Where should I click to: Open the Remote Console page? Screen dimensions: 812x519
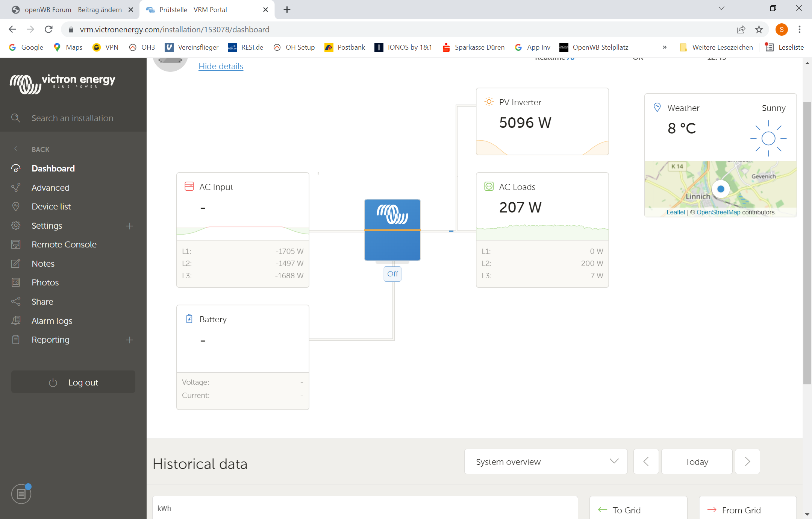point(64,244)
